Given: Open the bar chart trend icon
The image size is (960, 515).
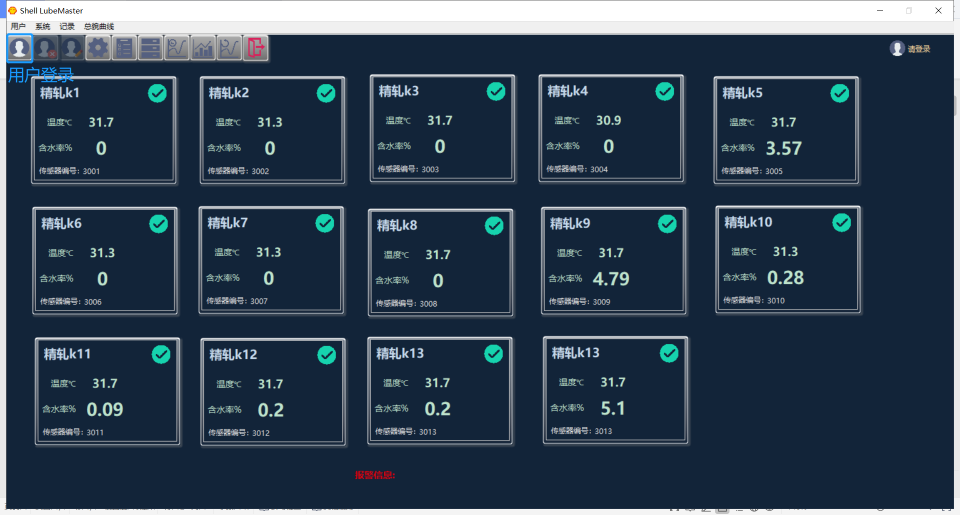Looking at the screenshot, I should tap(203, 47).
